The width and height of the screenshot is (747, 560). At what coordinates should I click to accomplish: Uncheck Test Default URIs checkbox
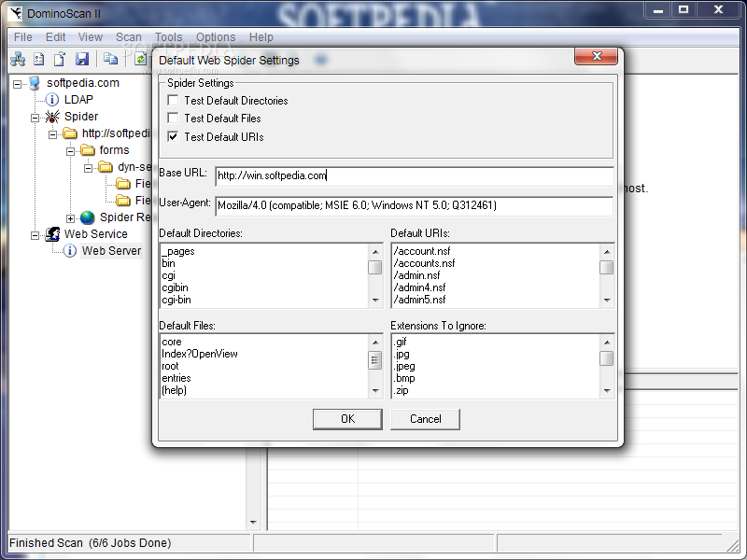[x=173, y=136]
